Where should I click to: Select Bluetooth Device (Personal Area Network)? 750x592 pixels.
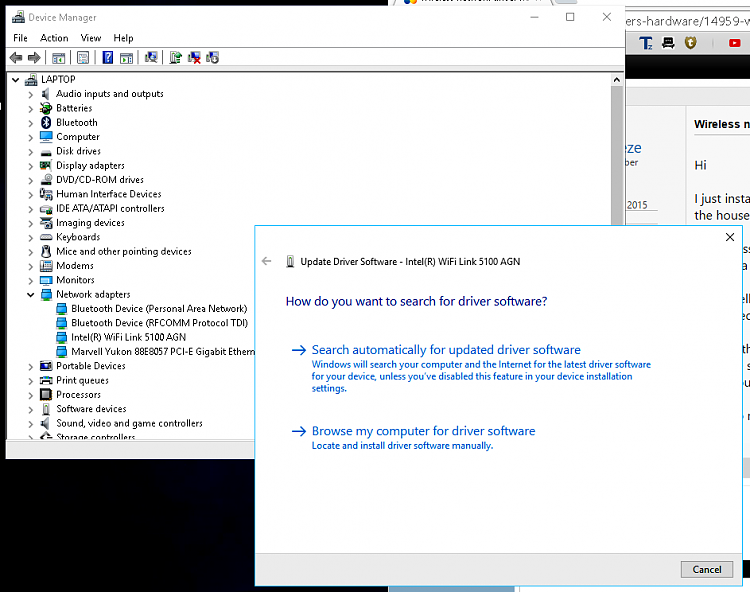tap(159, 308)
